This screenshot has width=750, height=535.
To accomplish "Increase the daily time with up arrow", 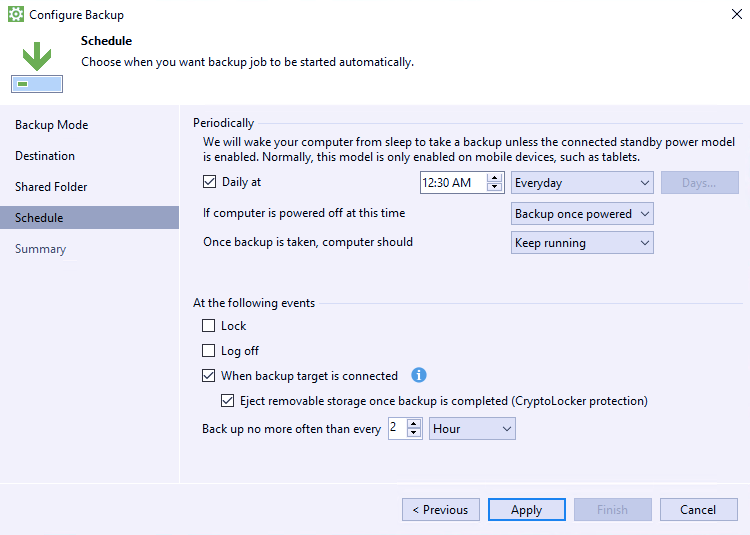I will tap(494, 178).
